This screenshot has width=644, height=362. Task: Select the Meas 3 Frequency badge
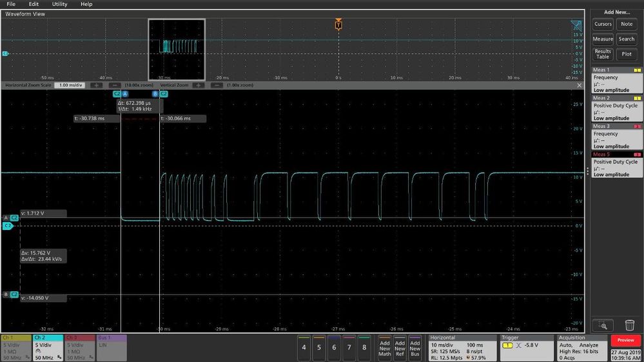617,137
